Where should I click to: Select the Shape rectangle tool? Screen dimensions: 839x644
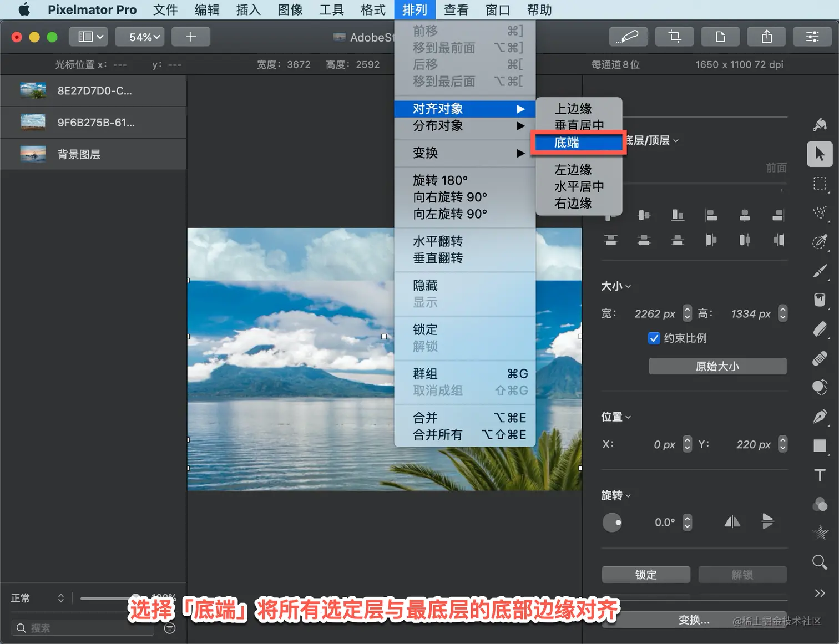820,445
